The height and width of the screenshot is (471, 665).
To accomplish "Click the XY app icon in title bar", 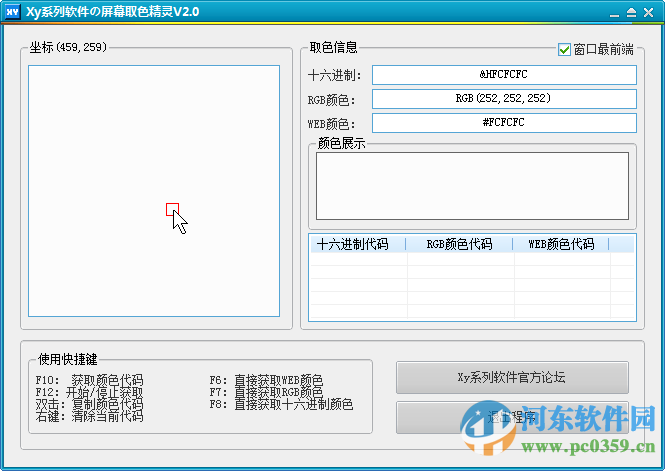I will pos(12,11).
